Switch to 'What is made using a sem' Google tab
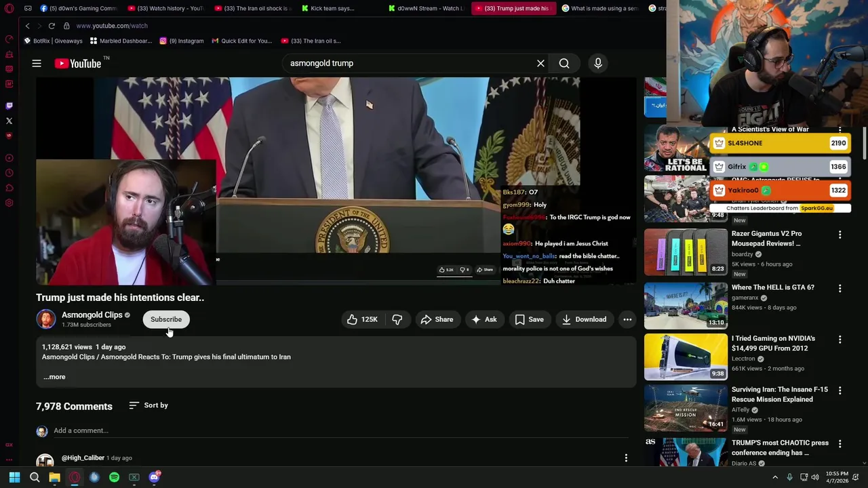The image size is (868, 488). tap(599, 8)
